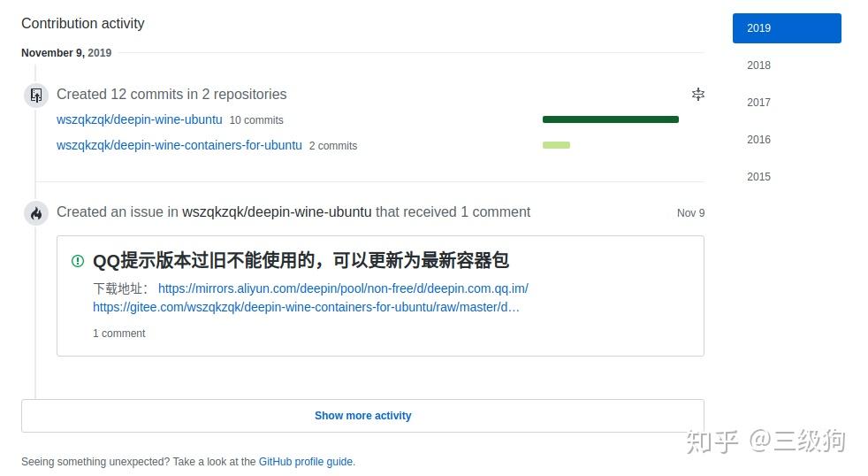868x476 pixels.
Task: Click the Contribution activity heading
Action: 83,23
